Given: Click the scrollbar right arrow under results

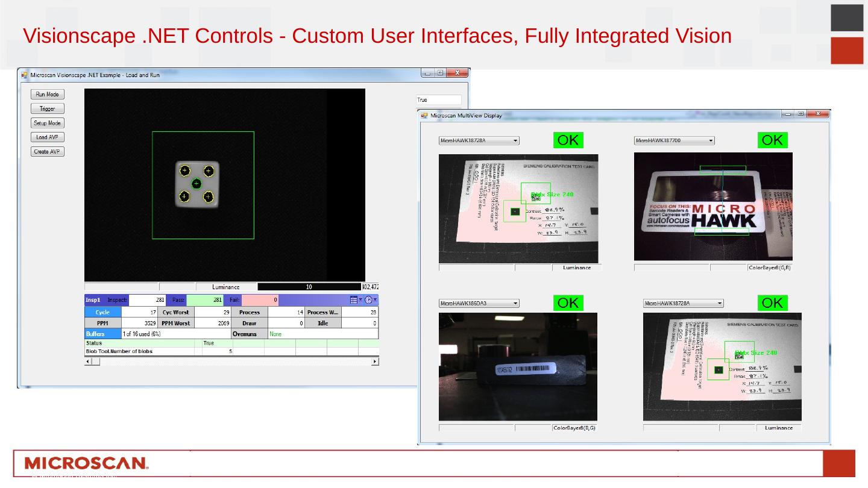Looking at the screenshot, I should point(375,361).
